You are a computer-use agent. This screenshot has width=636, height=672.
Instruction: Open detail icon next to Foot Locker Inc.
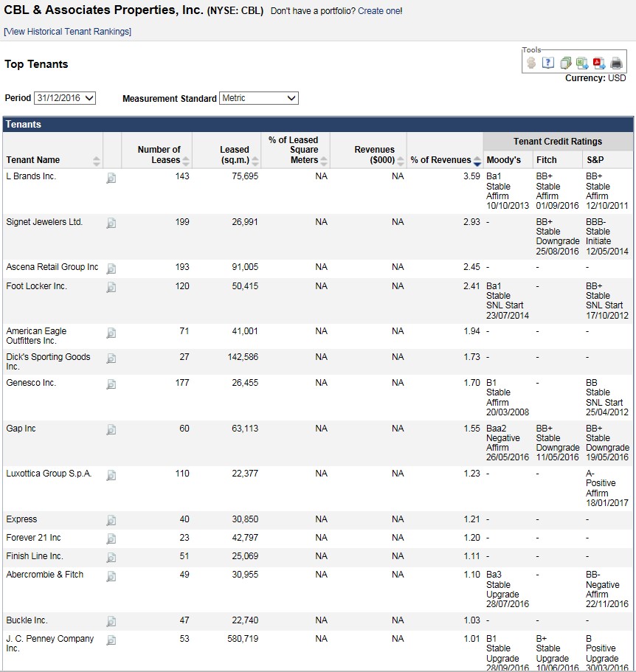[111, 287]
